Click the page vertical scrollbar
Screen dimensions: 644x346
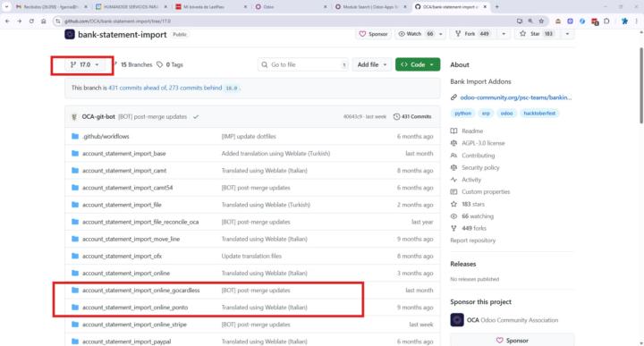coord(640,85)
